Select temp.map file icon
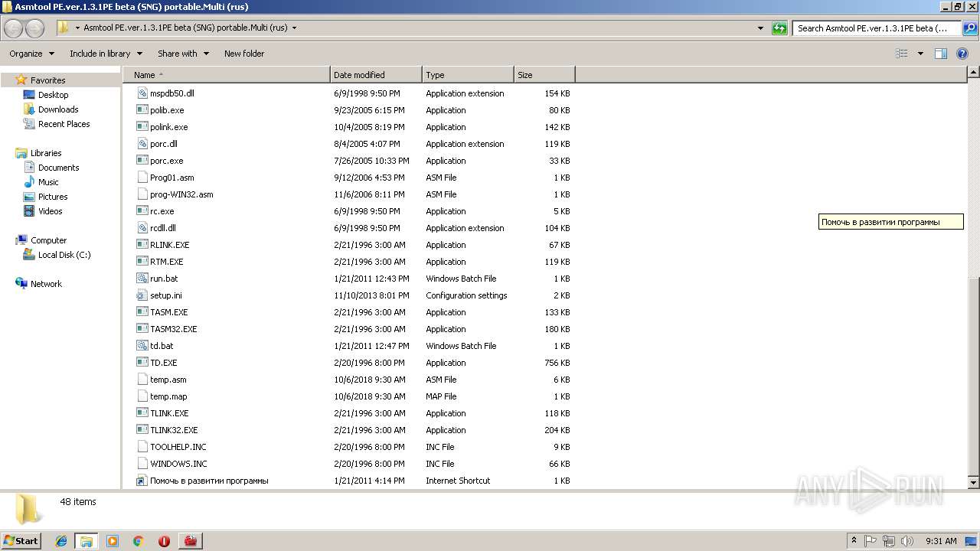The height and width of the screenshot is (551, 980). (x=142, y=396)
